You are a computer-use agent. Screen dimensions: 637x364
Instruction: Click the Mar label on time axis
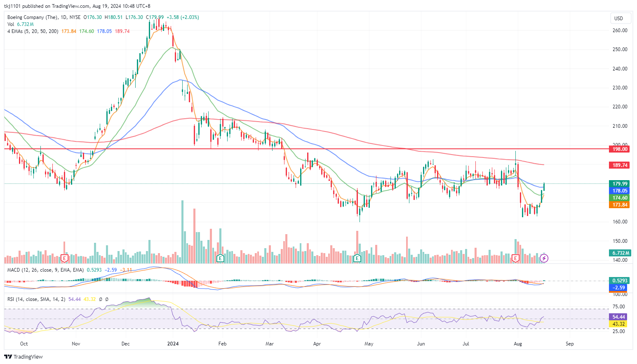click(x=270, y=344)
